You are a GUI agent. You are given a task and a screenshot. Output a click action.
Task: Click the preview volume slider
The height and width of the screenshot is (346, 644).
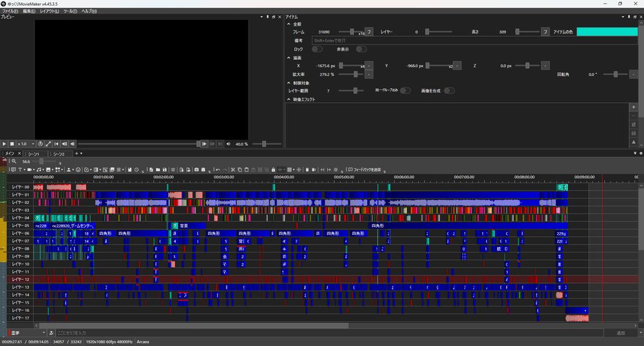(267, 144)
